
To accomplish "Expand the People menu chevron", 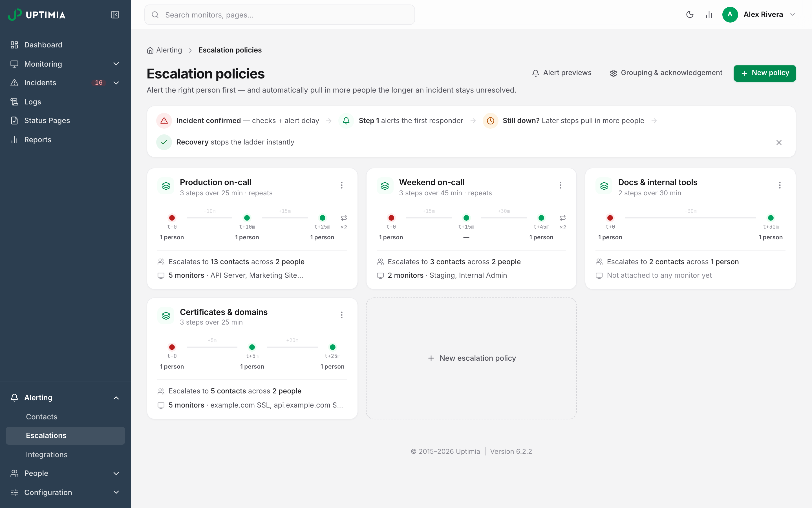I will tap(116, 473).
